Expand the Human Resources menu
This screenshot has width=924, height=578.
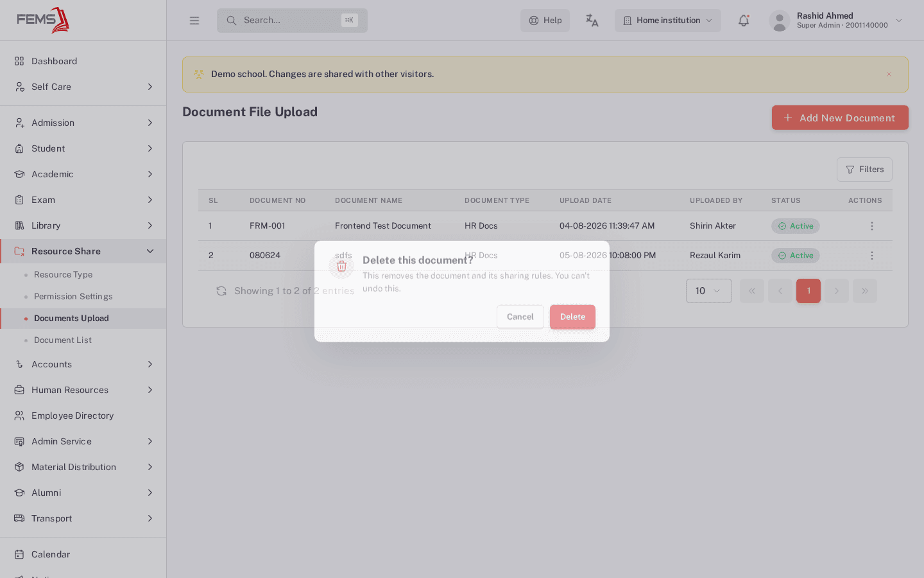pyautogui.click(x=83, y=390)
